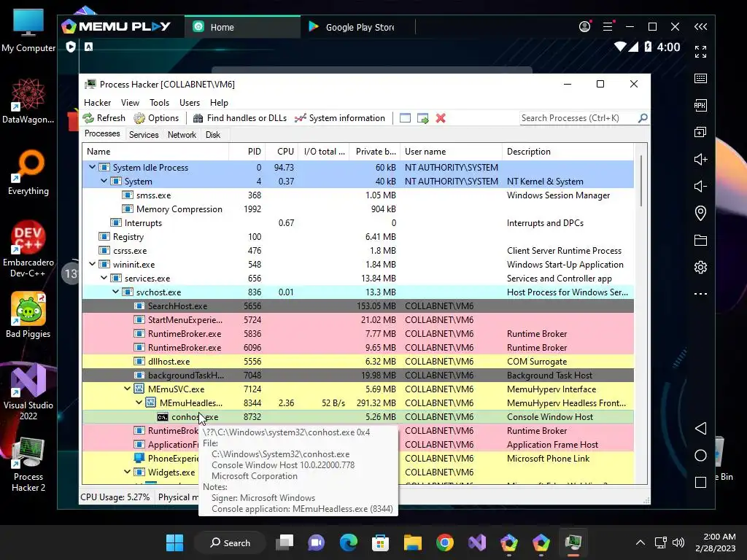Click the MEmu APK install icon
Image resolution: width=747 pixels, height=560 pixels.
coord(700,105)
